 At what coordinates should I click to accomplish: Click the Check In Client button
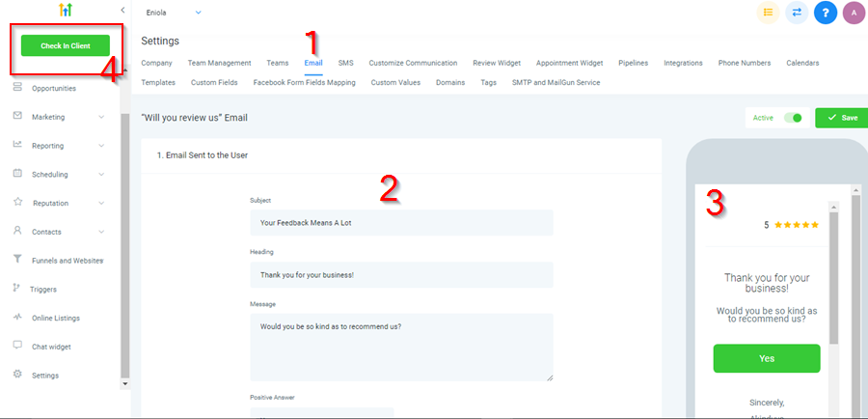(x=66, y=46)
